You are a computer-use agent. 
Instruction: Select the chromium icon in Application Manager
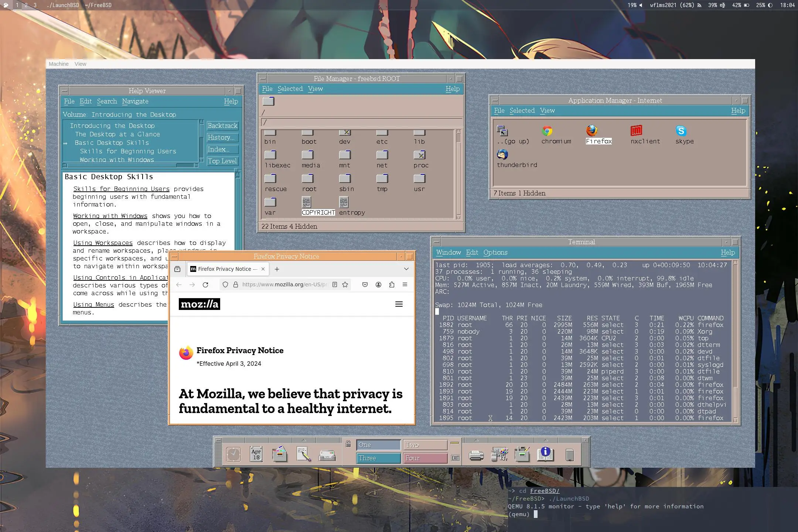[x=547, y=131]
